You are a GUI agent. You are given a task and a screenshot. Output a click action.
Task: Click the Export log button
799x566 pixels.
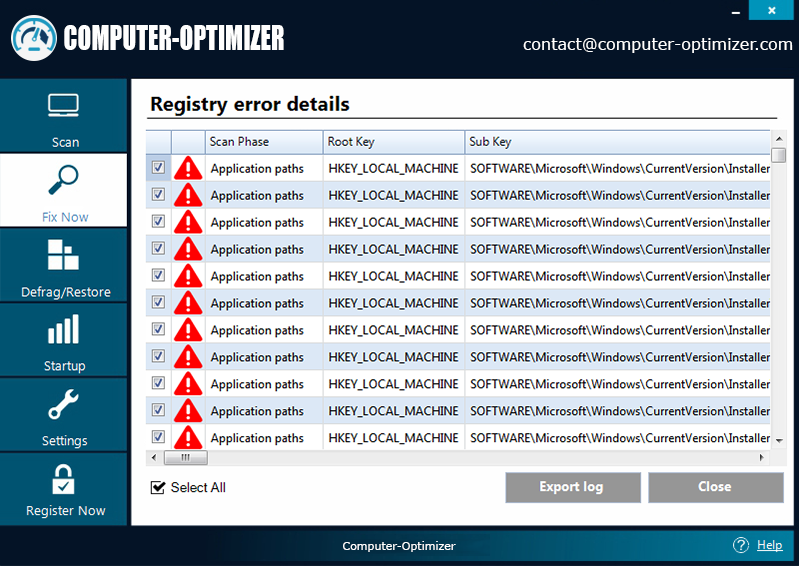tap(573, 487)
